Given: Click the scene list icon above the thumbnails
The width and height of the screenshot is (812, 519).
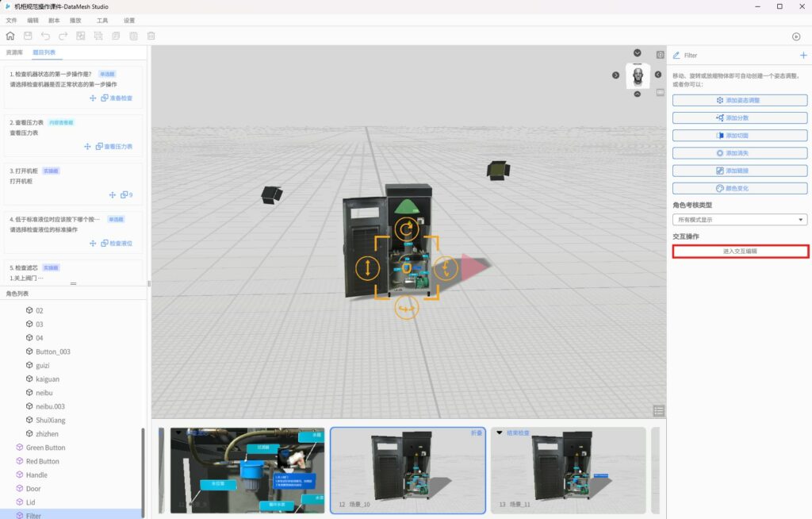Looking at the screenshot, I should click(659, 410).
